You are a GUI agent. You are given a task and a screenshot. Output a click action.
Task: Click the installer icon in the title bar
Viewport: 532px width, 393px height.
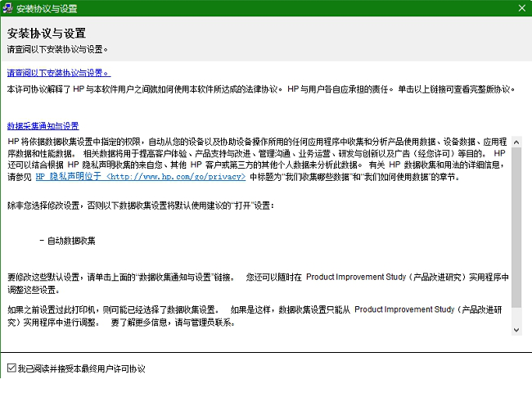(8, 8)
